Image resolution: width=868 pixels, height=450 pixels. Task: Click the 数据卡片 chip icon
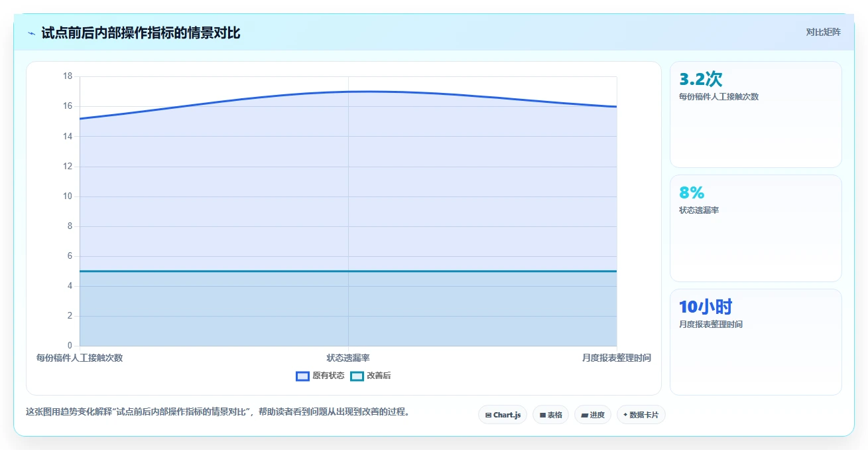pyautogui.click(x=625, y=415)
